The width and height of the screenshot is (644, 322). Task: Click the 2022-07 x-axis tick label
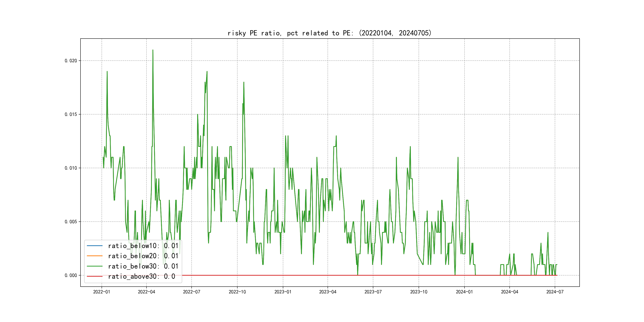point(191,292)
